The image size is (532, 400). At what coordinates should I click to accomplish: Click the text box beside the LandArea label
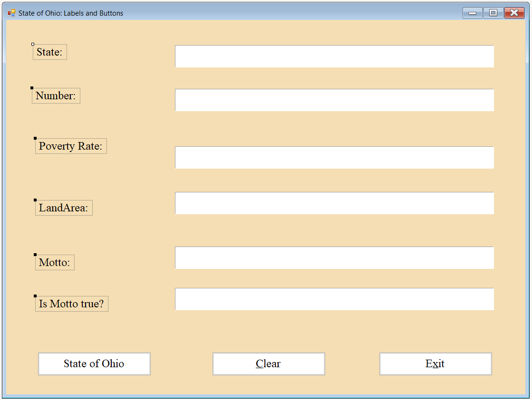(334, 203)
